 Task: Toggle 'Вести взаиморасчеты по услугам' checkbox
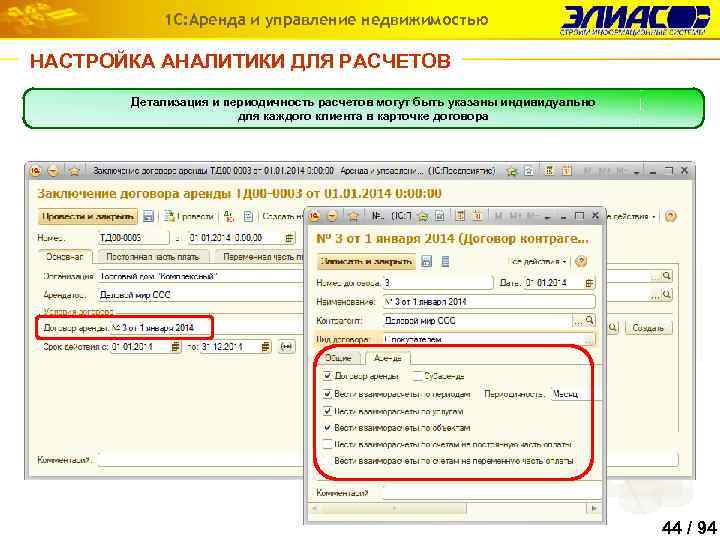tap(327, 411)
